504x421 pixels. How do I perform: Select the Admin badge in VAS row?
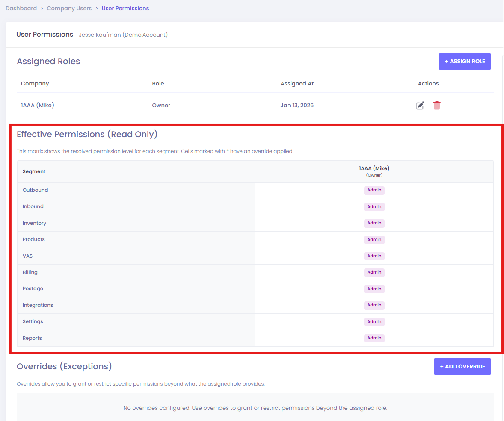click(x=374, y=256)
